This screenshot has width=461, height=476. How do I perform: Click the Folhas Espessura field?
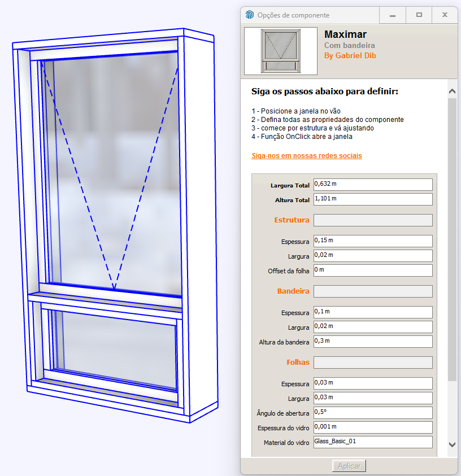click(x=372, y=383)
